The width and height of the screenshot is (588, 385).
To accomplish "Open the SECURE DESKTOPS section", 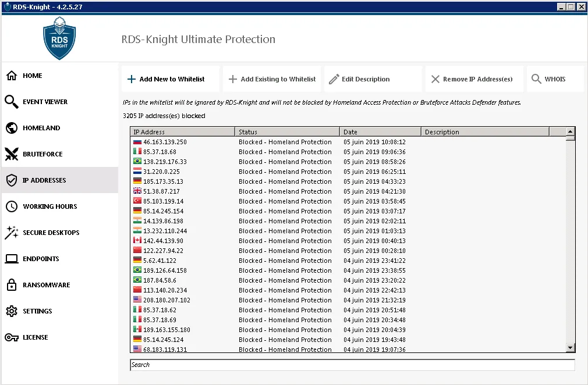I will pyautogui.click(x=59, y=233).
